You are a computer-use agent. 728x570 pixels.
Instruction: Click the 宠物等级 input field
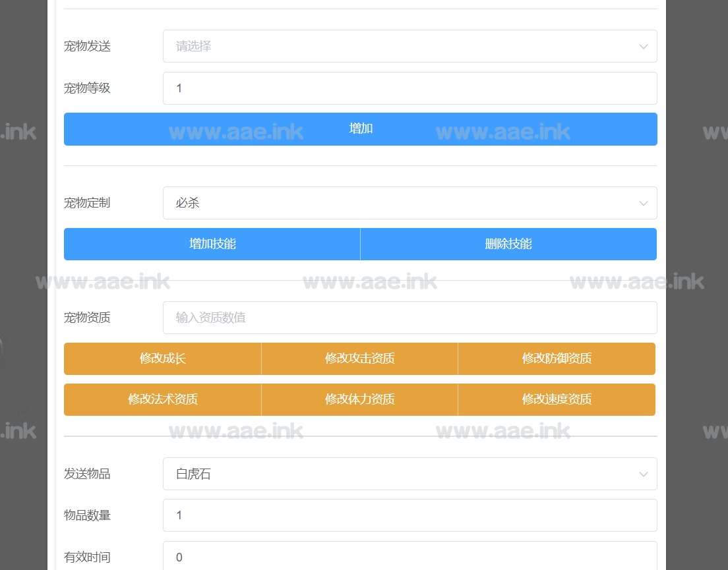409,88
